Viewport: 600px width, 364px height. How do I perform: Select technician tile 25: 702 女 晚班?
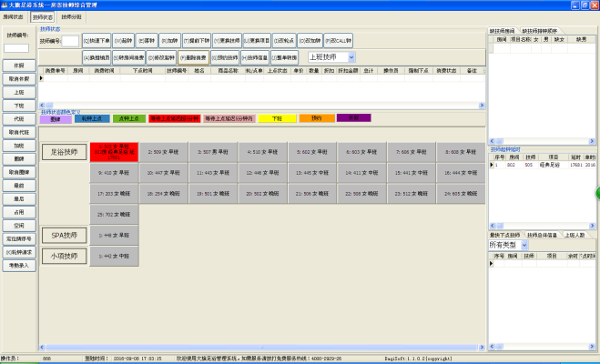point(114,214)
